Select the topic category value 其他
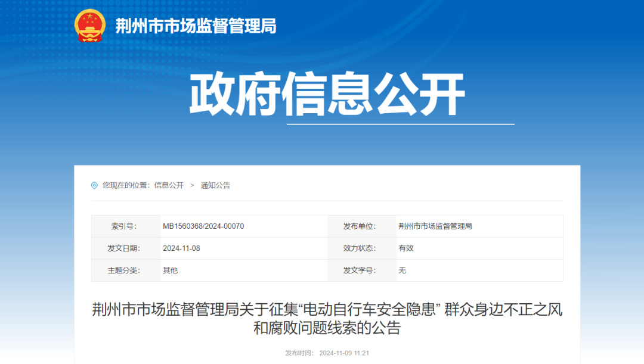 point(169,270)
